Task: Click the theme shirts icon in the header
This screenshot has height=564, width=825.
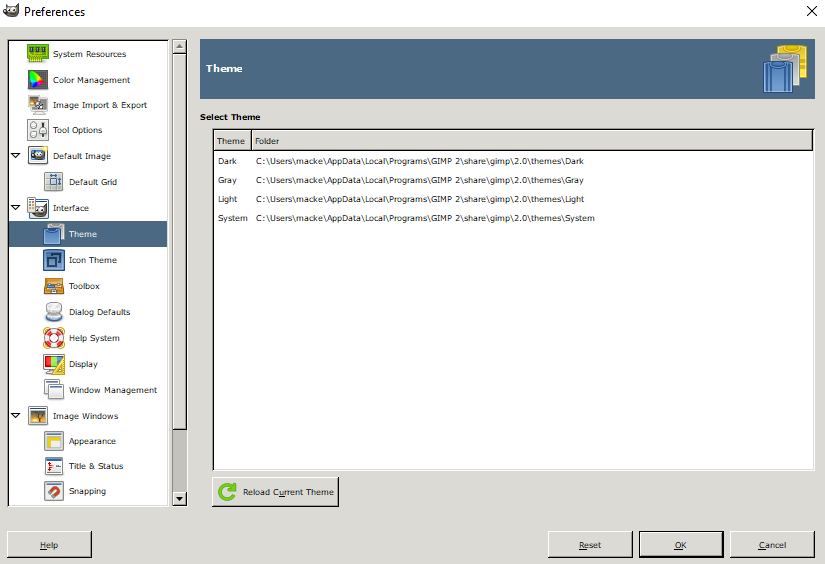Action: click(785, 69)
